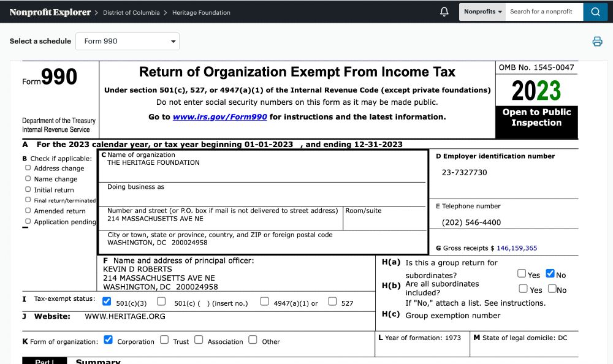This screenshot has height=364, width=613.
Task: Toggle the 501(c)(3) tax-exempt checkbox
Action: [x=106, y=301]
